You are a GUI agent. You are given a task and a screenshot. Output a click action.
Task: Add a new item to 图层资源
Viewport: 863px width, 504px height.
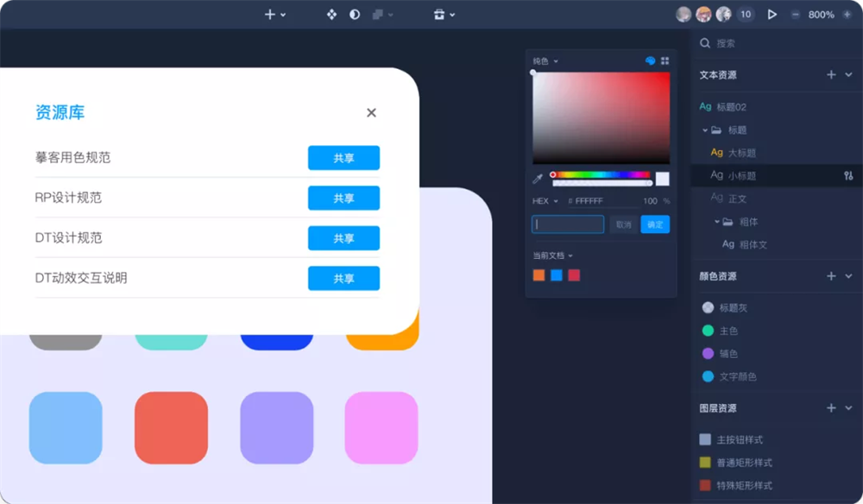pos(831,408)
